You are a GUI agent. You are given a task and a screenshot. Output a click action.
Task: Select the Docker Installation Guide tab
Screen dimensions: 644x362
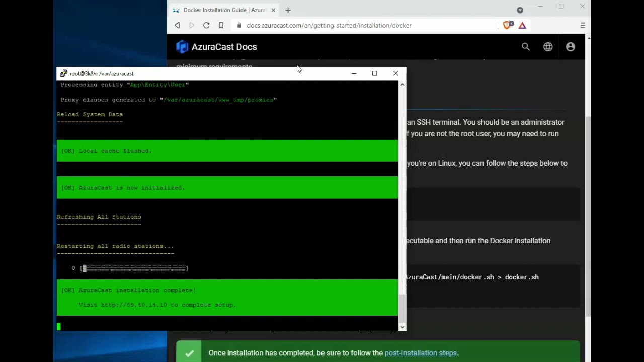coord(224,10)
